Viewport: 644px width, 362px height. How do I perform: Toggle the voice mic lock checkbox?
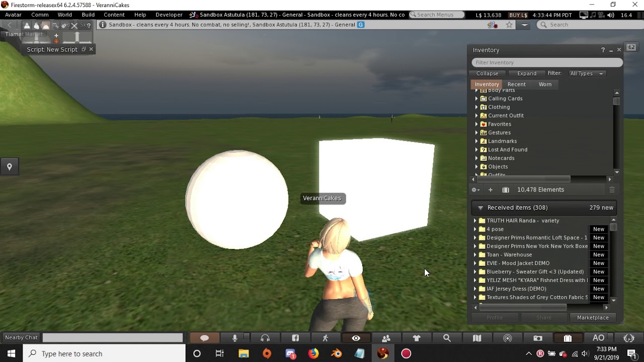click(x=247, y=337)
